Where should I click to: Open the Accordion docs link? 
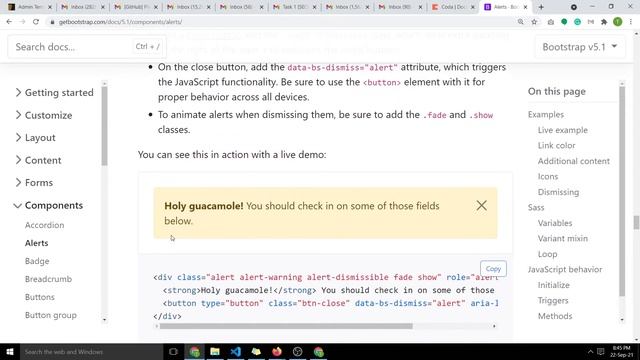(x=44, y=225)
